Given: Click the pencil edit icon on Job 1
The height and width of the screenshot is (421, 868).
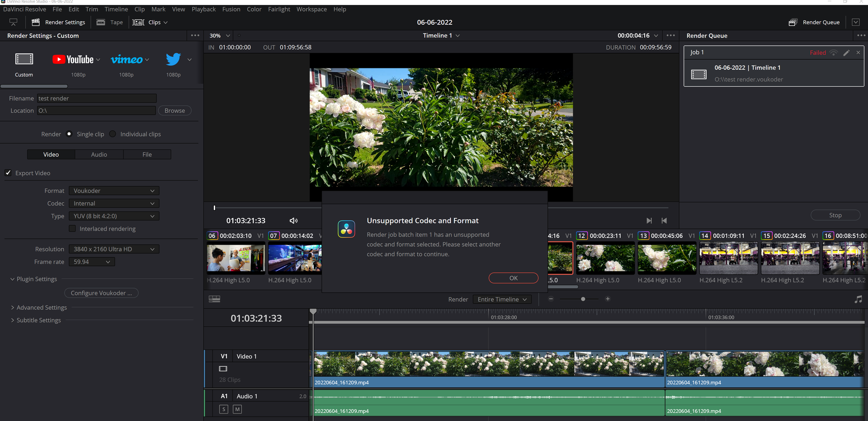Looking at the screenshot, I should [846, 53].
